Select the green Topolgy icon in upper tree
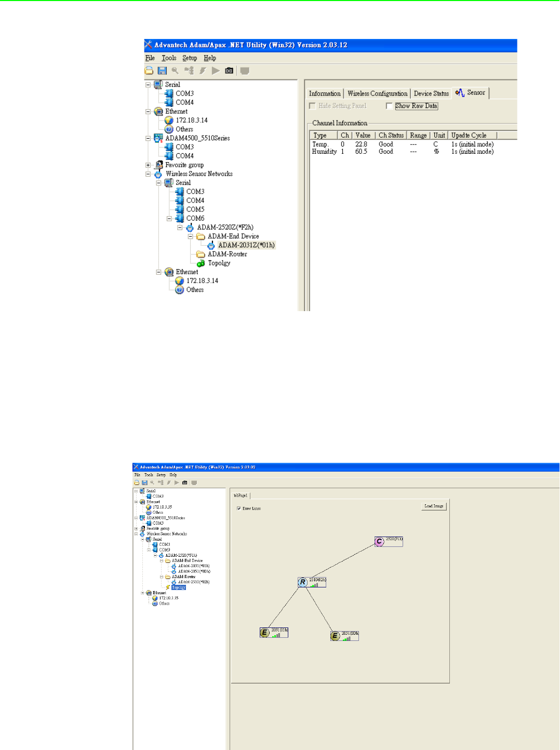This screenshot has width=560, height=750. coord(201,263)
